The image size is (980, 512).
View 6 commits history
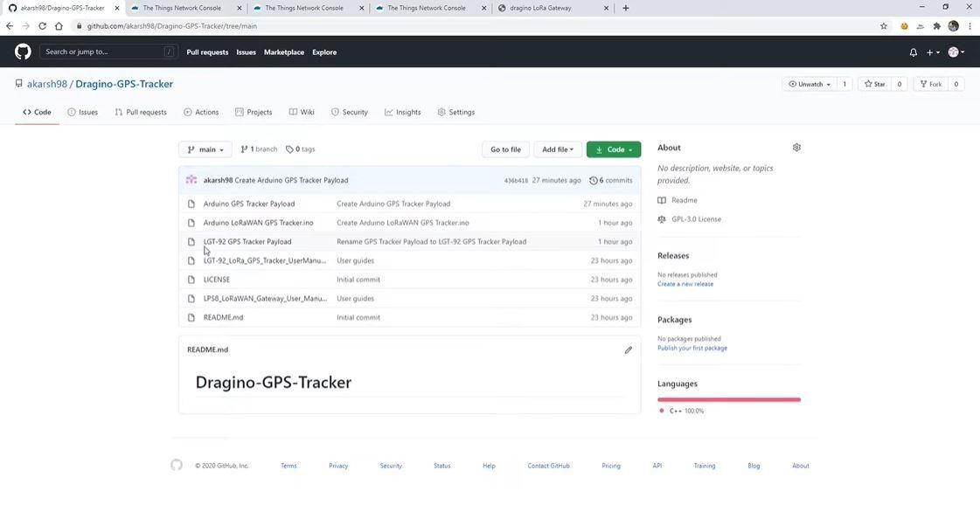point(610,181)
